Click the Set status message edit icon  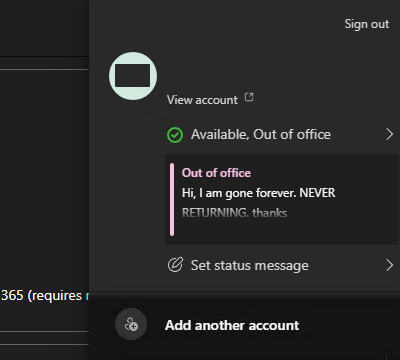point(175,265)
